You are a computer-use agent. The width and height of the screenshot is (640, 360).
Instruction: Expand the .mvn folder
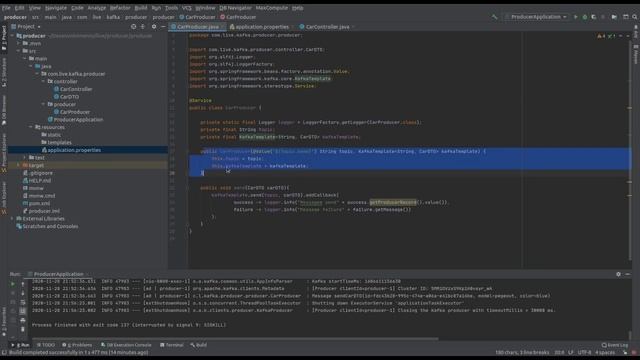[19, 43]
